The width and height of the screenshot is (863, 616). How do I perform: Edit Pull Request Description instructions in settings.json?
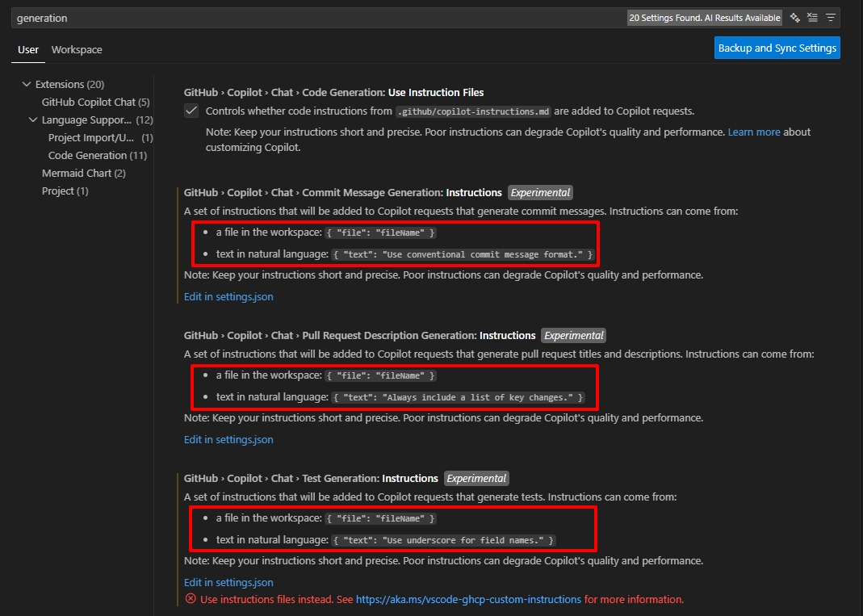tap(228, 439)
